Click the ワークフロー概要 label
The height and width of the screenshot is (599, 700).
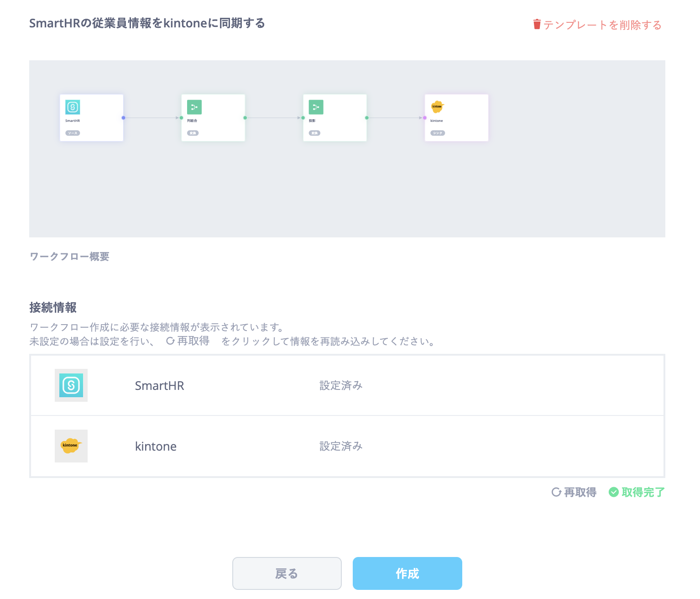(x=69, y=257)
